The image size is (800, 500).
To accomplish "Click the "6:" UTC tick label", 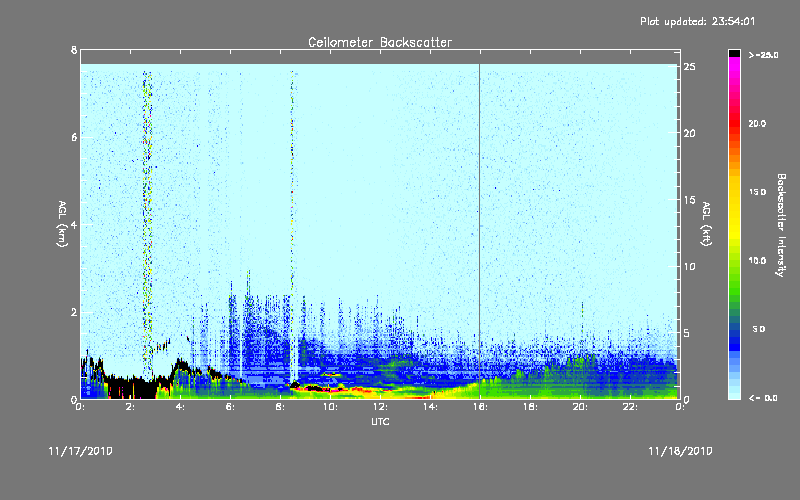I will point(231,407).
